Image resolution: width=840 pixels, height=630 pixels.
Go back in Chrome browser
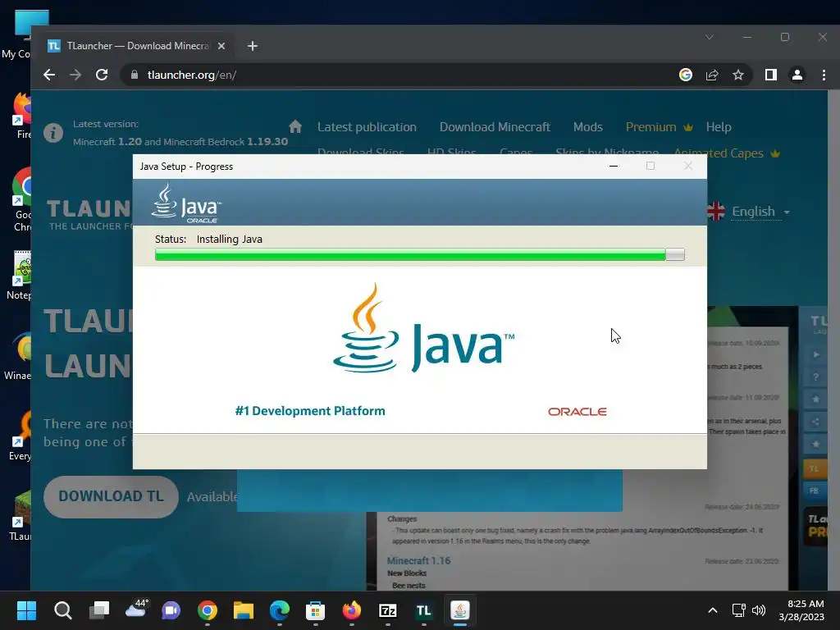[x=49, y=75]
